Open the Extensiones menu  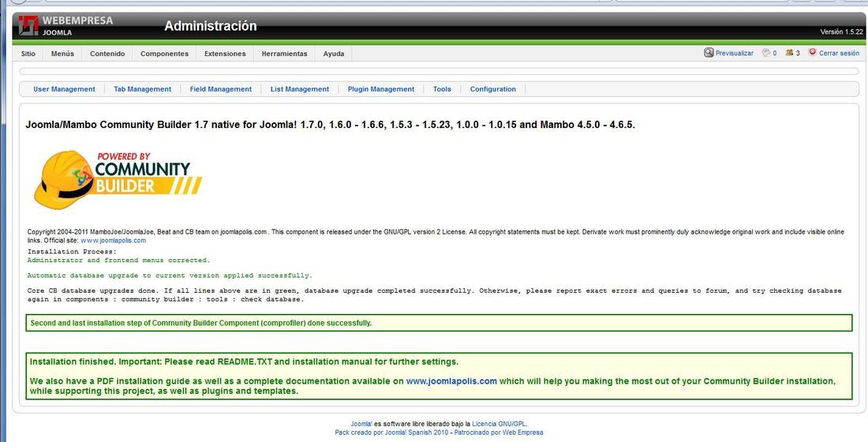pos(225,54)
